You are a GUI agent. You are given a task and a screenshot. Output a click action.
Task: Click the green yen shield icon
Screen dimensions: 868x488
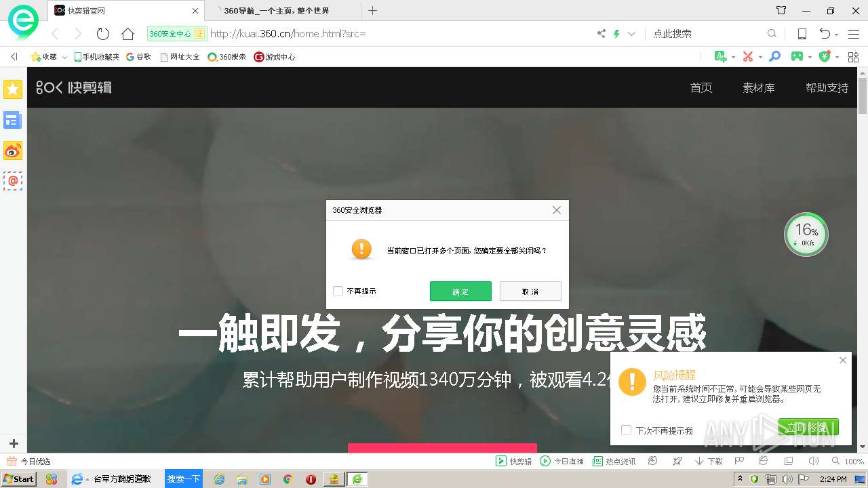(x=825, y=56)
